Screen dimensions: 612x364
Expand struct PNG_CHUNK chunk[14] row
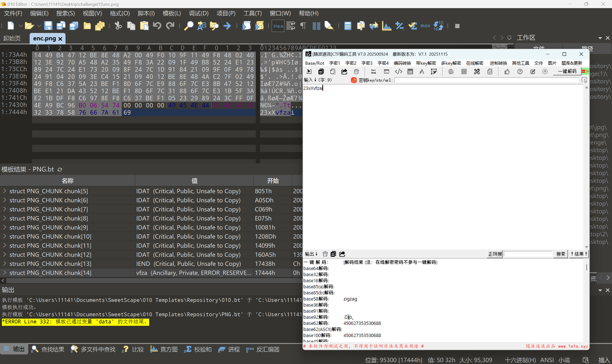[4, 273]
